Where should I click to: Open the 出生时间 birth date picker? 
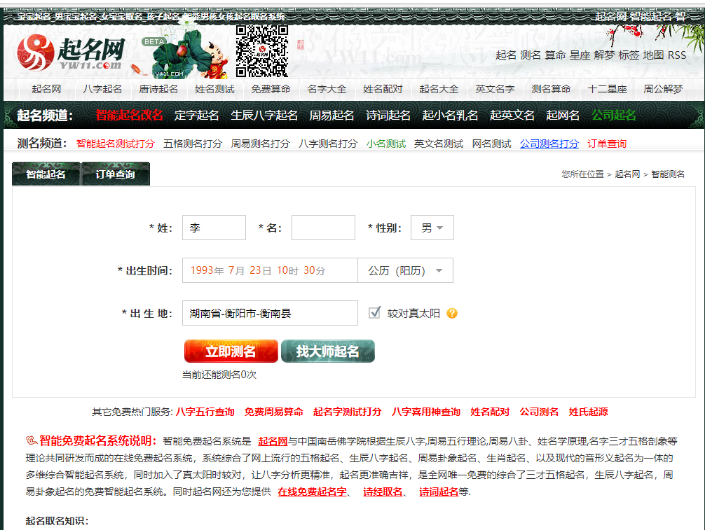tap(269, 270)
